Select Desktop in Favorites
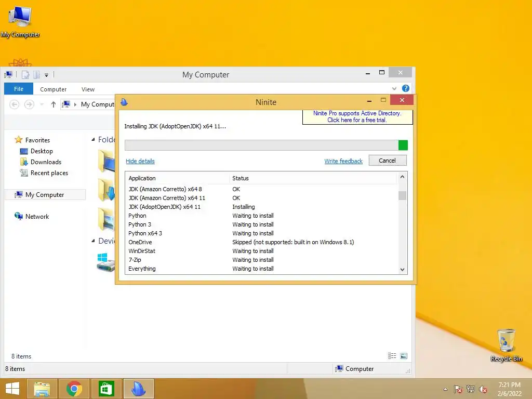 (42, 151)
